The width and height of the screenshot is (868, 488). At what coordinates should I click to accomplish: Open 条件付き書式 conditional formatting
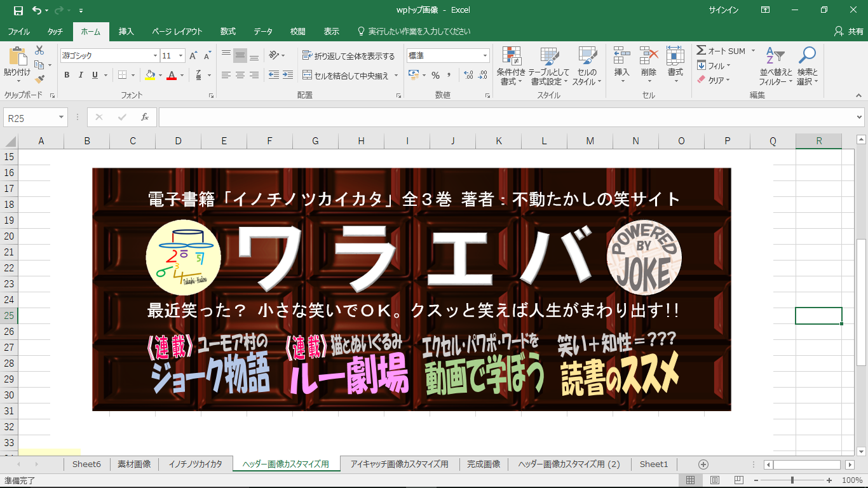pyautogui.click(x=511, y=65)
